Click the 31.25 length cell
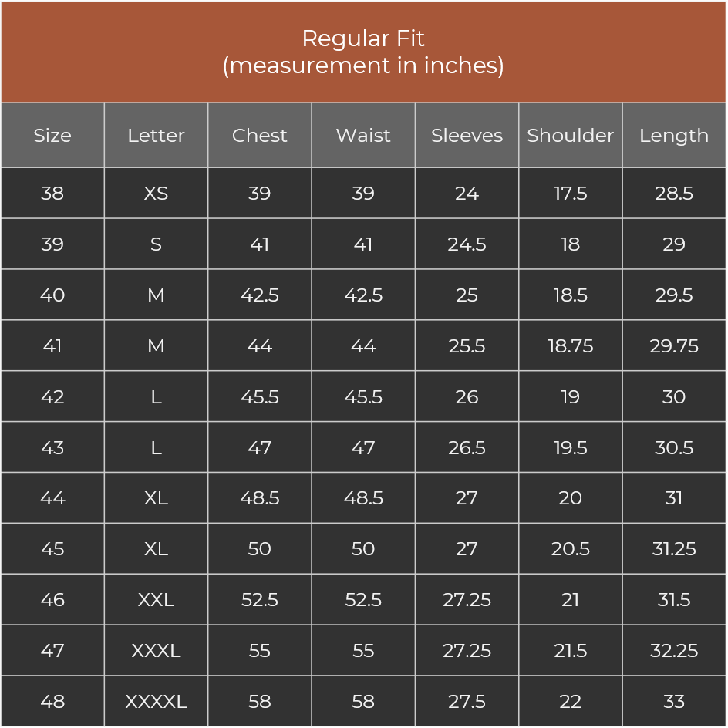This screenshot has height=728, width=728. [x=674, y=549]
